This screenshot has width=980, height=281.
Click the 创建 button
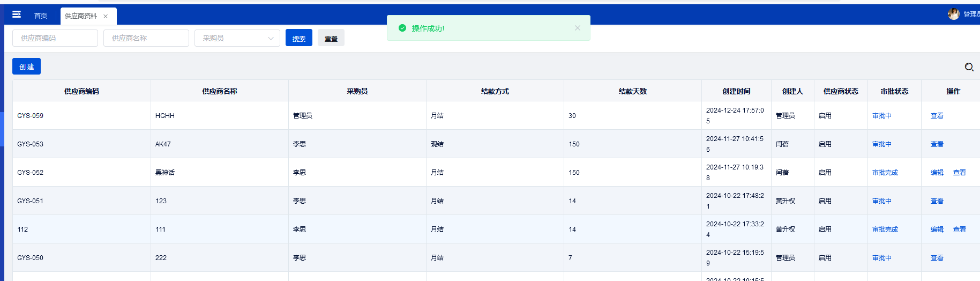[x=26, y=66]
